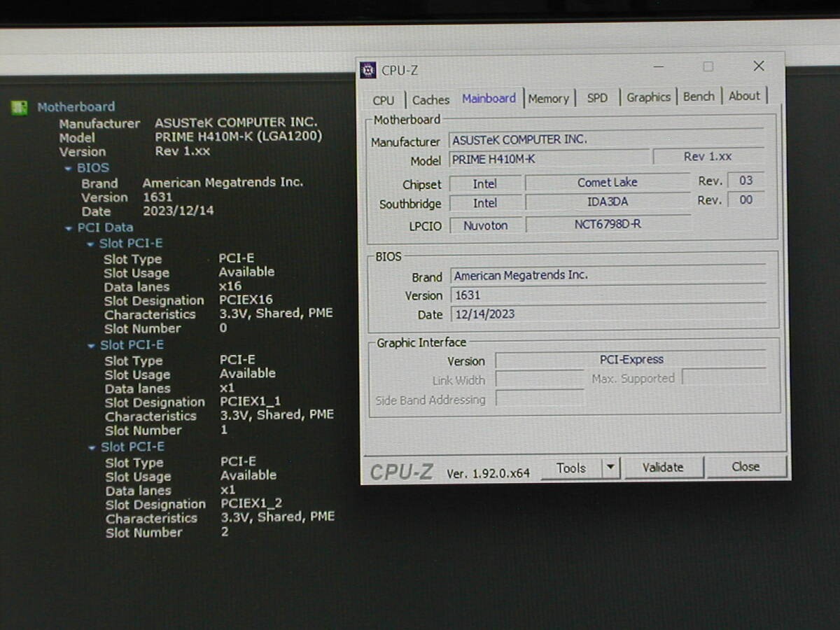Click the x16 data lanes value
This screenshot has height=630, width=840.
pos(230,286)
